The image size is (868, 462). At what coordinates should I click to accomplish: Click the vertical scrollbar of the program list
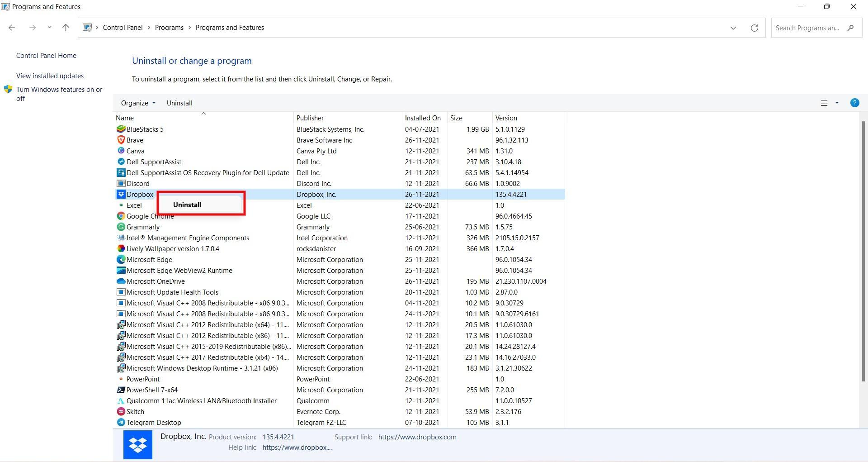point(863,251)
